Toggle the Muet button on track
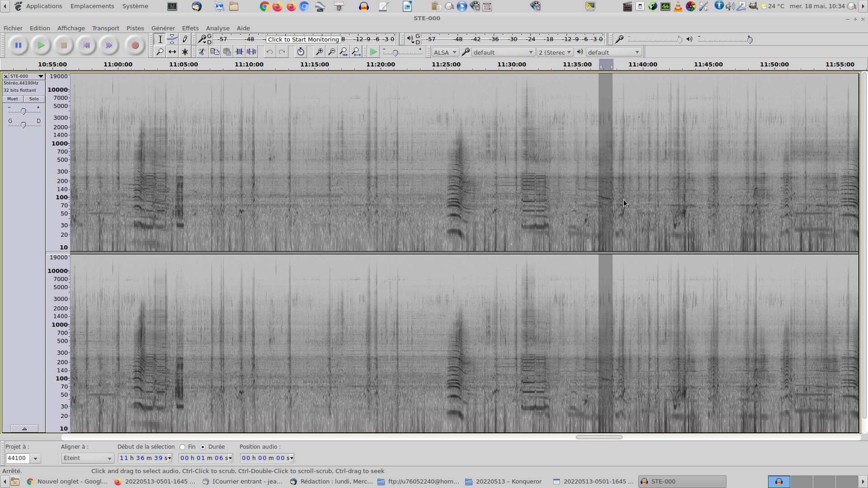 13,99
